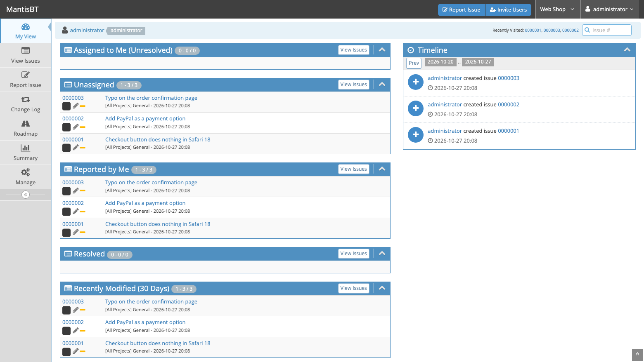The width and height of the screenshot is (644, 362).
Task: Click the blue Report Issue header button
Action: pos(462,10)
